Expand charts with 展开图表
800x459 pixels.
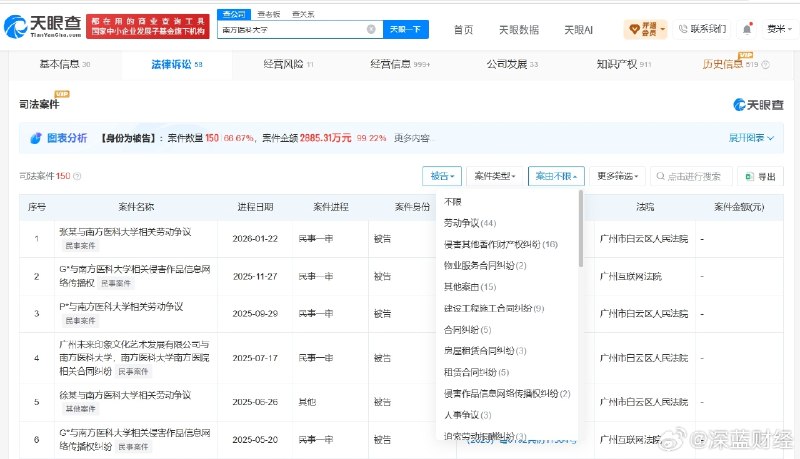tap(751, 138)
